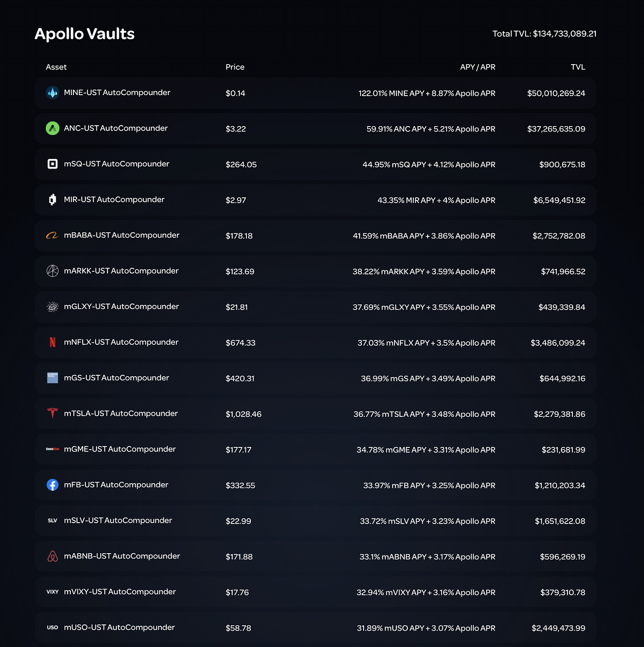Select the mSLV-UST AutoCompounder name
This screenshot has width=644, height=647.
tap(118, 520)
